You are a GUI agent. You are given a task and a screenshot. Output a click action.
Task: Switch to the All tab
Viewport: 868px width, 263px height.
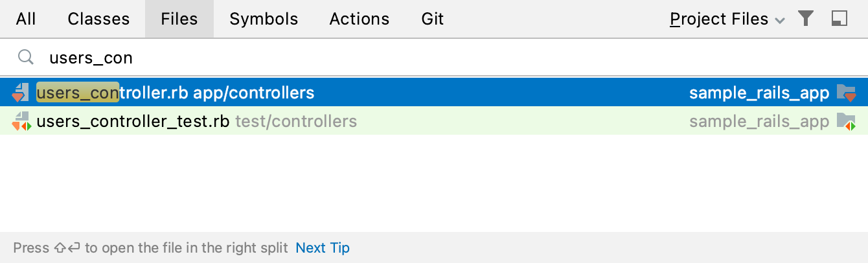coord(26,19)
